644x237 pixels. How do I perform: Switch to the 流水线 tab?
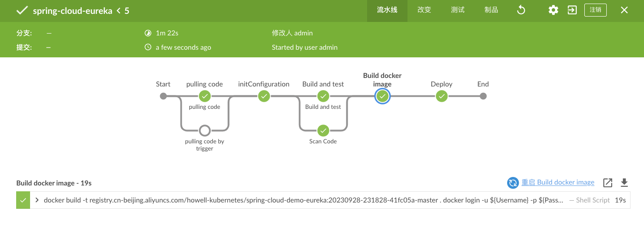coord(387,10)
